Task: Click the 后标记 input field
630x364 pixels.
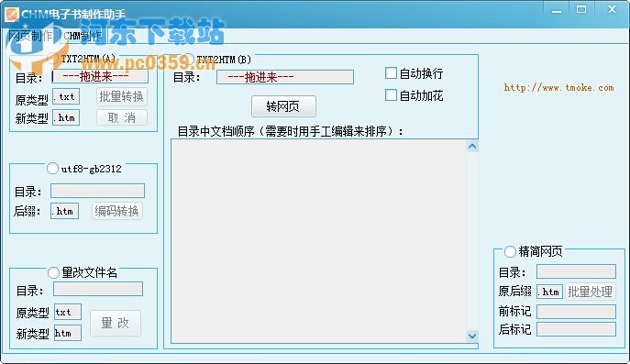Action: point(576,329)
